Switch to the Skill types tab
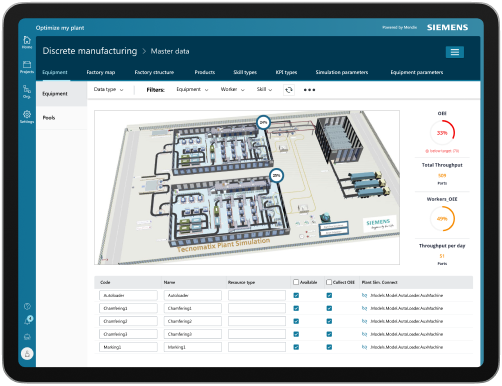Image resolution: width=502 pixels, height=386 pixels. (245, 72)
